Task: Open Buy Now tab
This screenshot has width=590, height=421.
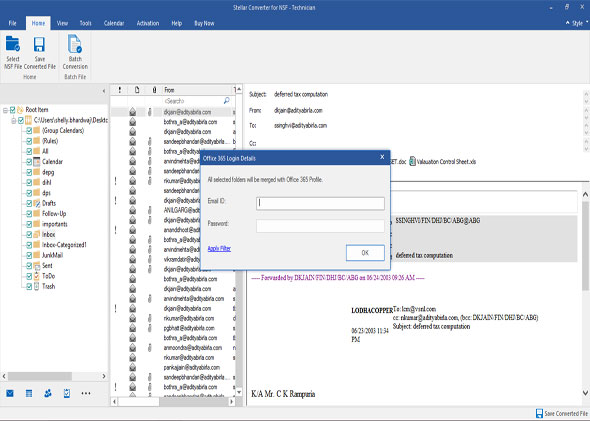Action: click(204, 23)
